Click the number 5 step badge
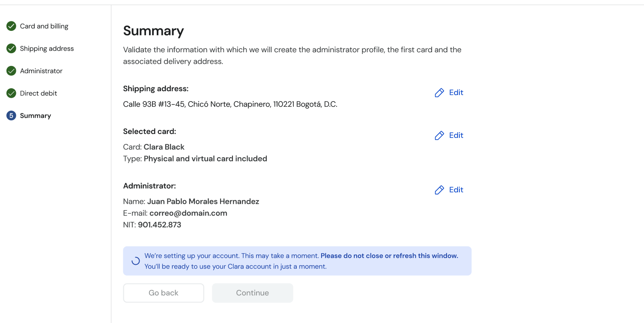The width and height of the screenshot is (644, 323). (x=11, y=115)
